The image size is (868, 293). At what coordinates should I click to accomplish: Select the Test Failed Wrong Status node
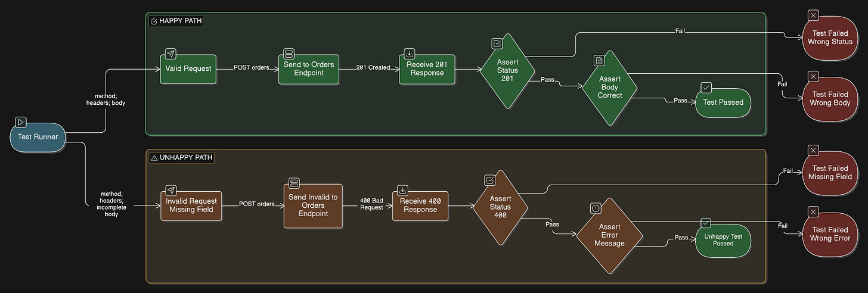[x=829, y=38]
